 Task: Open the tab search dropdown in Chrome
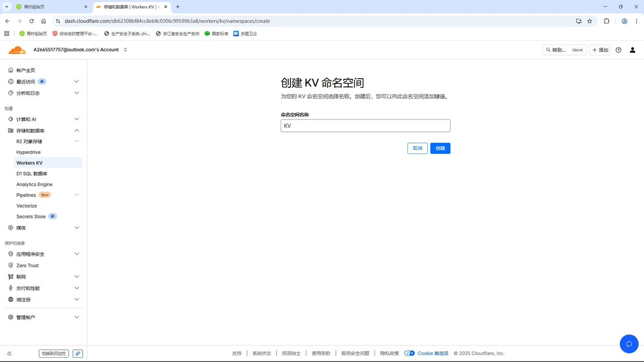[6, 6]
